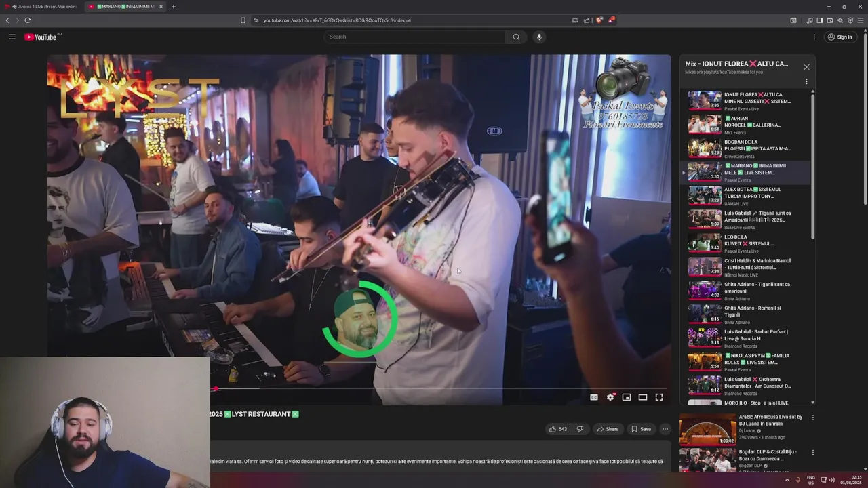Open a new browser tab

173,6
